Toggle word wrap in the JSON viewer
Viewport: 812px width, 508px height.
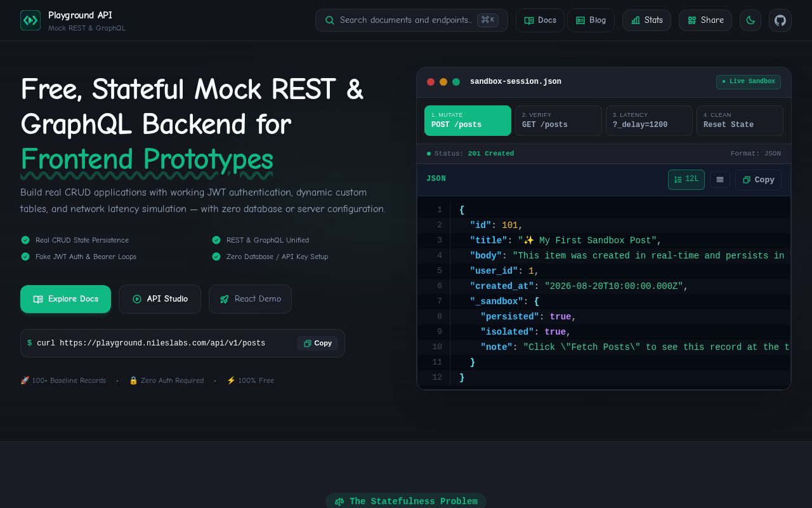point(720,180)
